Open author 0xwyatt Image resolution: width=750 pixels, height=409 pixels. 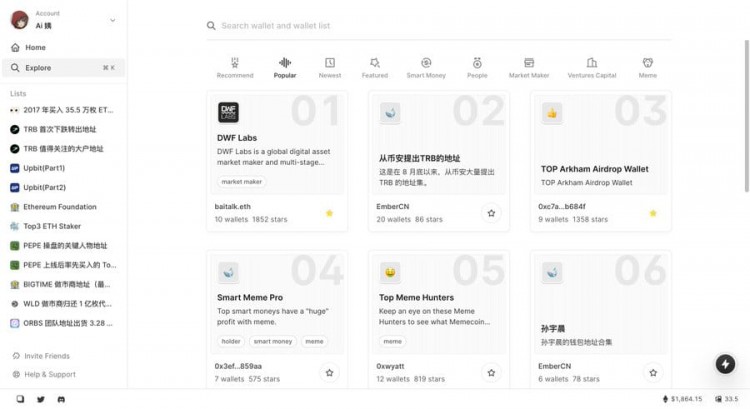(390, 366)
